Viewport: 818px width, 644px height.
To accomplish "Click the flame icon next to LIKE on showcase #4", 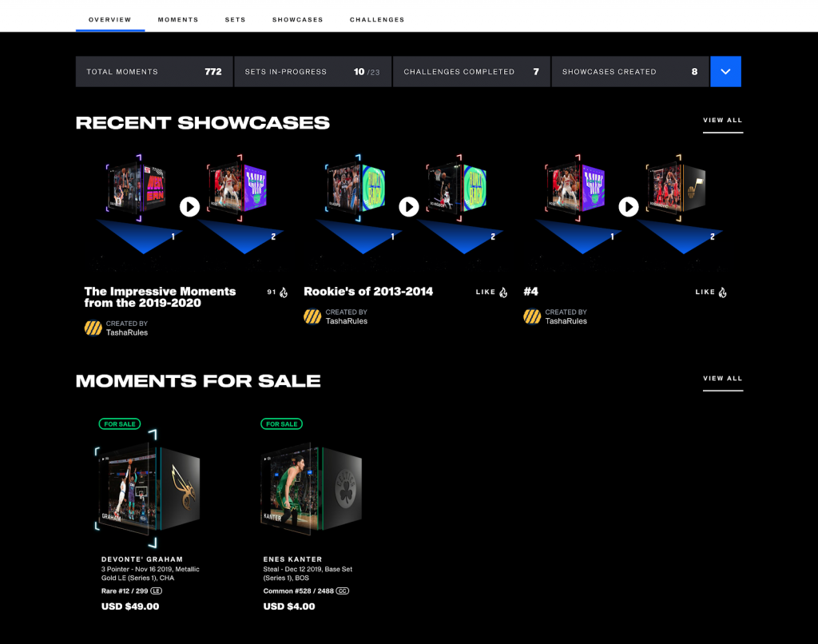I will click(x=723, y=292).
